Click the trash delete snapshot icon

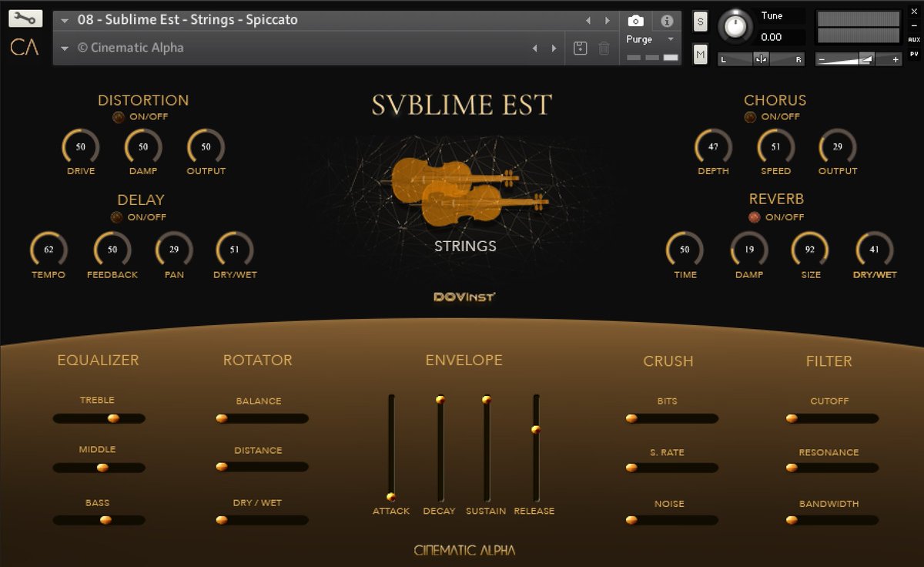click(604, 48)
